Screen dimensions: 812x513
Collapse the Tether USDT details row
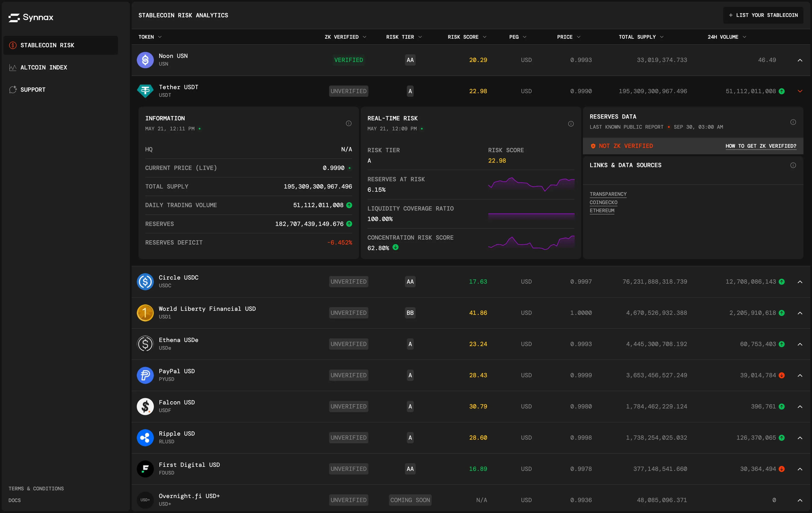800,91
